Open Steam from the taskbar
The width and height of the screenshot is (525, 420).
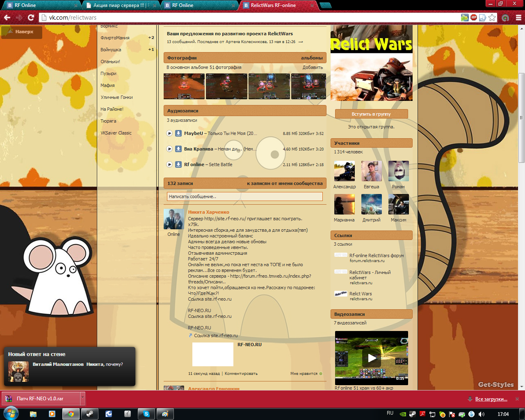point(89,414)
